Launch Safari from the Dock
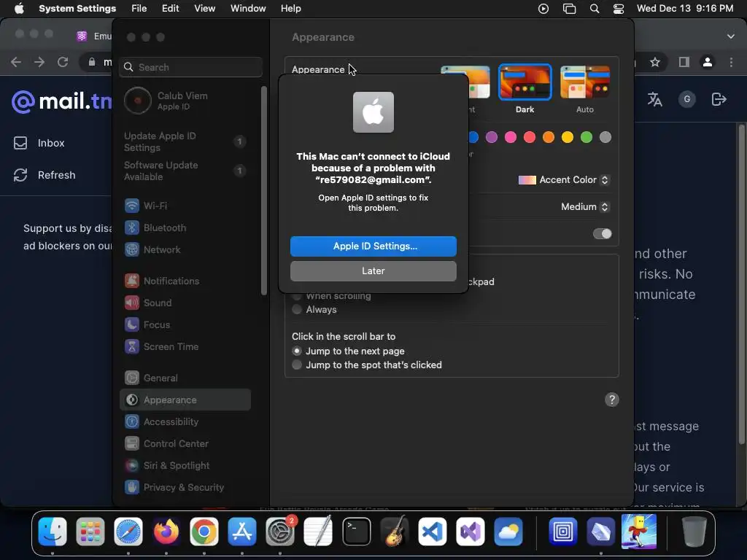The width and height of the screenshot is (747, 560). [x=128, y=532]
